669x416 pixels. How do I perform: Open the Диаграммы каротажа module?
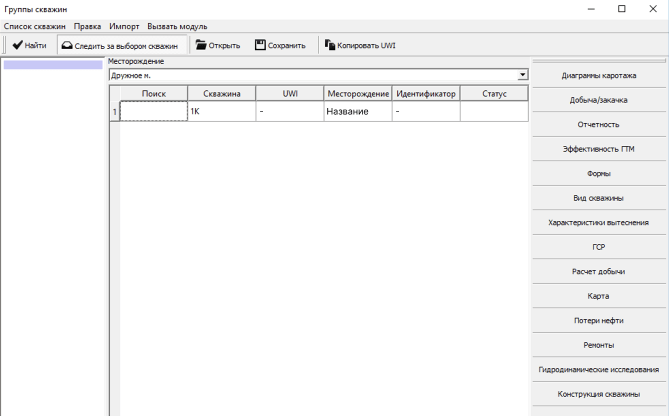tap(598, 76)
